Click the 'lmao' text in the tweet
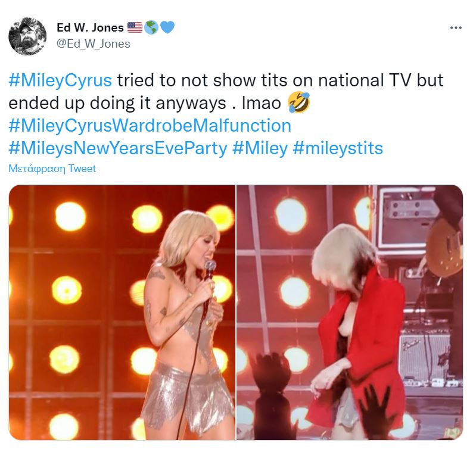 [262, 103]
